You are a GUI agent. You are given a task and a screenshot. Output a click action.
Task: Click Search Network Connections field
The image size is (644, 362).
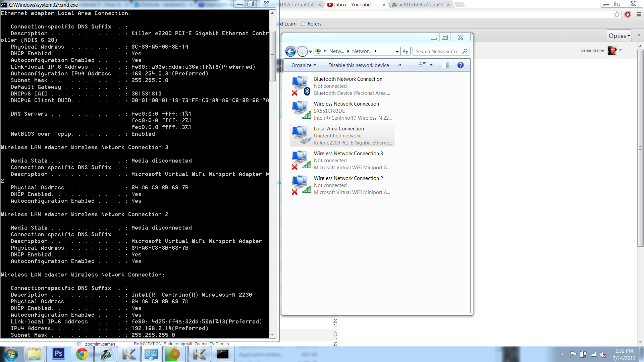pos(438,51)
